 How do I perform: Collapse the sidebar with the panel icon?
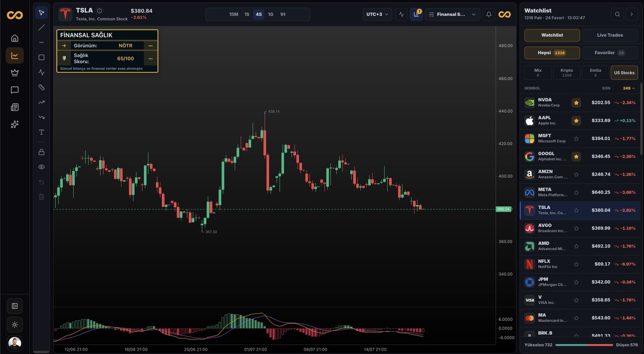point(14,306)
